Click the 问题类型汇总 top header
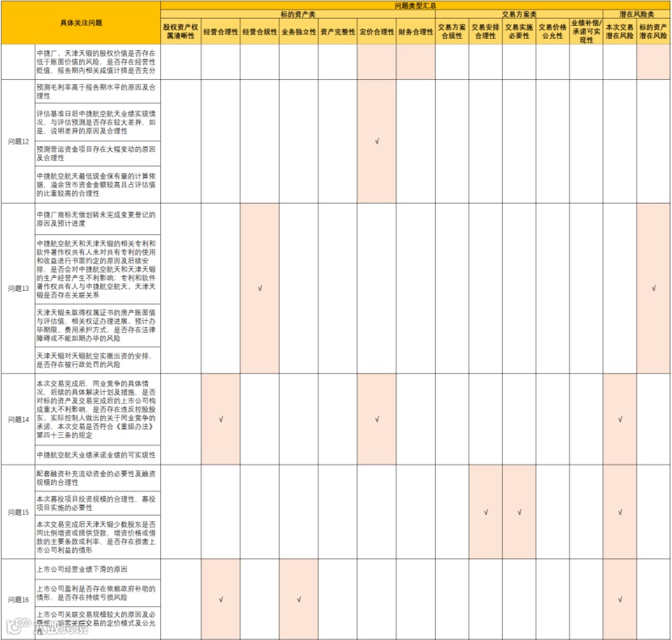The height and width of the screenshot is (640, 672). click(415, 6)
